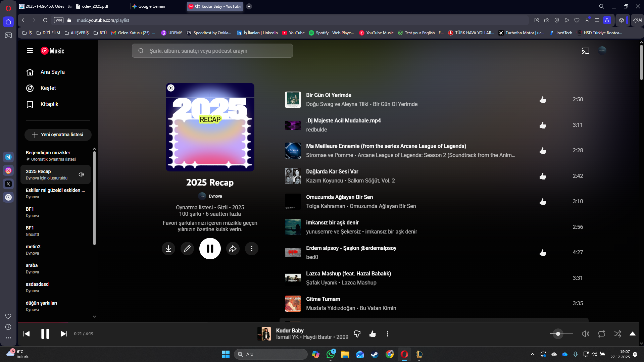Create a new playlist with Yeni oynatma listesi
This screenshot has width=644, height=362.
pyautogui.click(x=58, y=135)
